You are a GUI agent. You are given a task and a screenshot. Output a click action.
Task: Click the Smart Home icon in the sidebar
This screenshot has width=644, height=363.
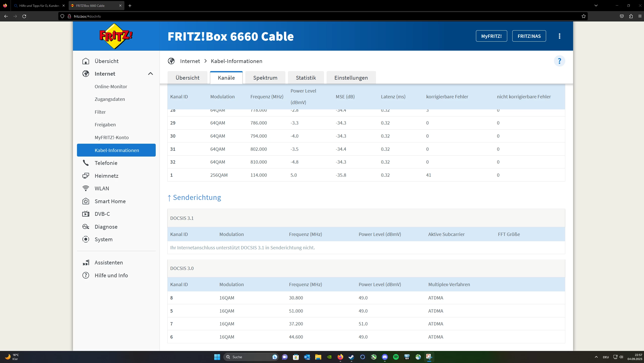pyautogui.click(x=86, y=201)
